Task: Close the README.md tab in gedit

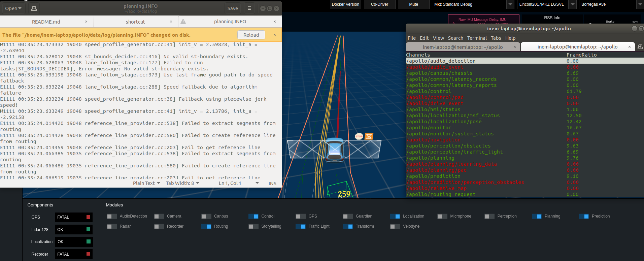Action: pyautogui.click(x=86, y=22)
